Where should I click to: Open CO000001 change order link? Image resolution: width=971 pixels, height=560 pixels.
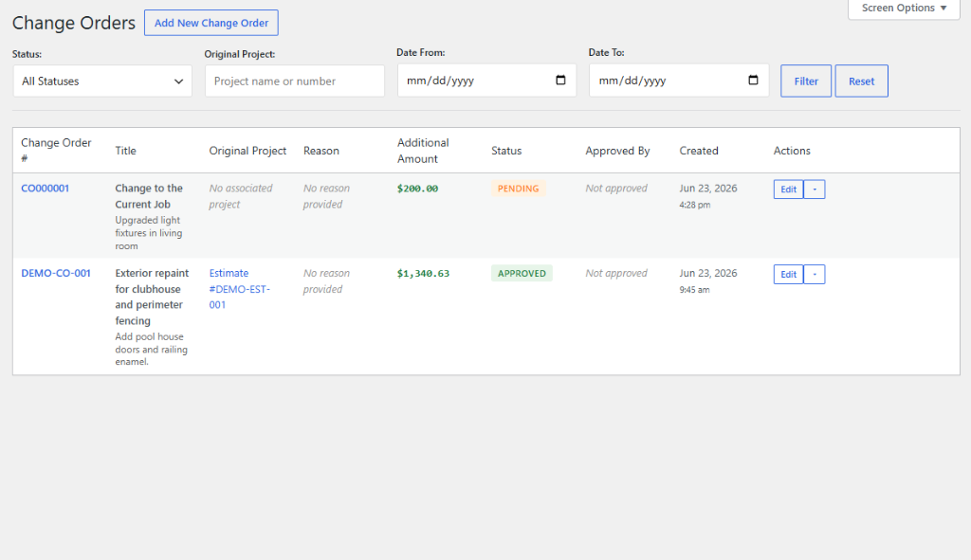(x=46, y=189)
